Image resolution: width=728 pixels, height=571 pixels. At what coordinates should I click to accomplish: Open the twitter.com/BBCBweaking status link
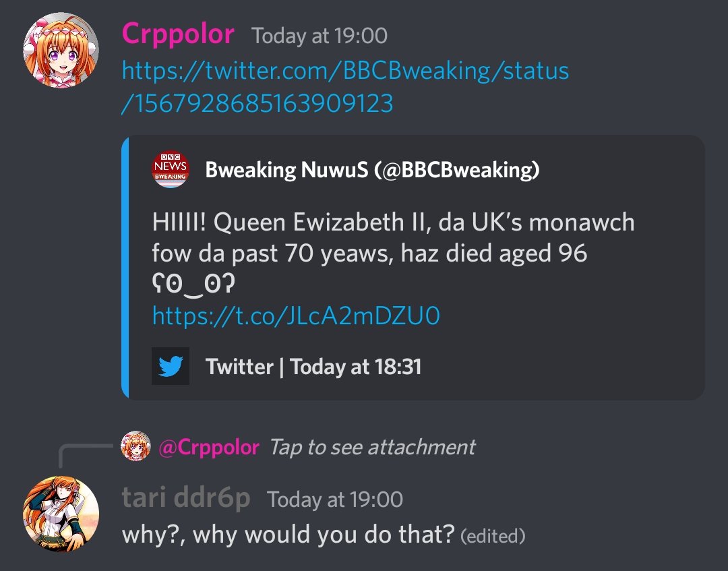(x=345, y=87)
